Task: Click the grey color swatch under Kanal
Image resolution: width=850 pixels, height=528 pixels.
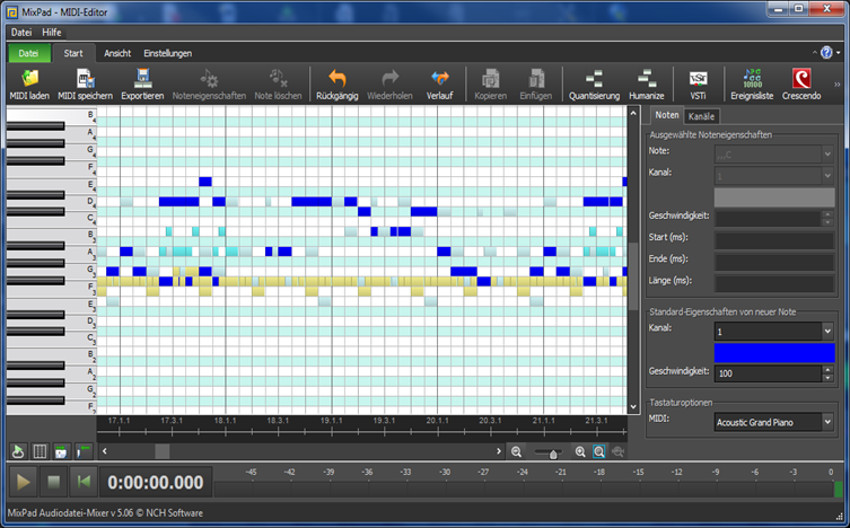Action: pyautogui.click(x=774, y=197)
